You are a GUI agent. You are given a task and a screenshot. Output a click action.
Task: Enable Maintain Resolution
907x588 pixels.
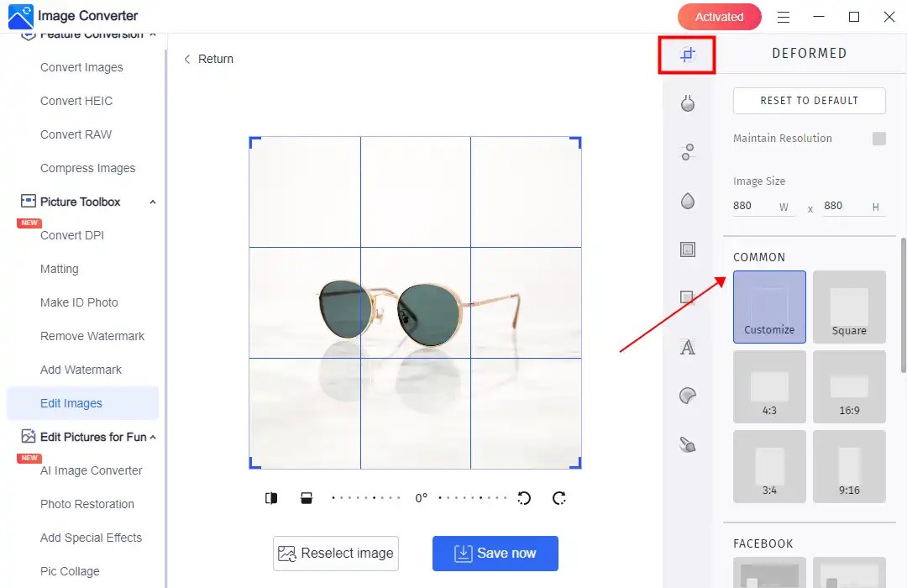(x=878, y=138)
